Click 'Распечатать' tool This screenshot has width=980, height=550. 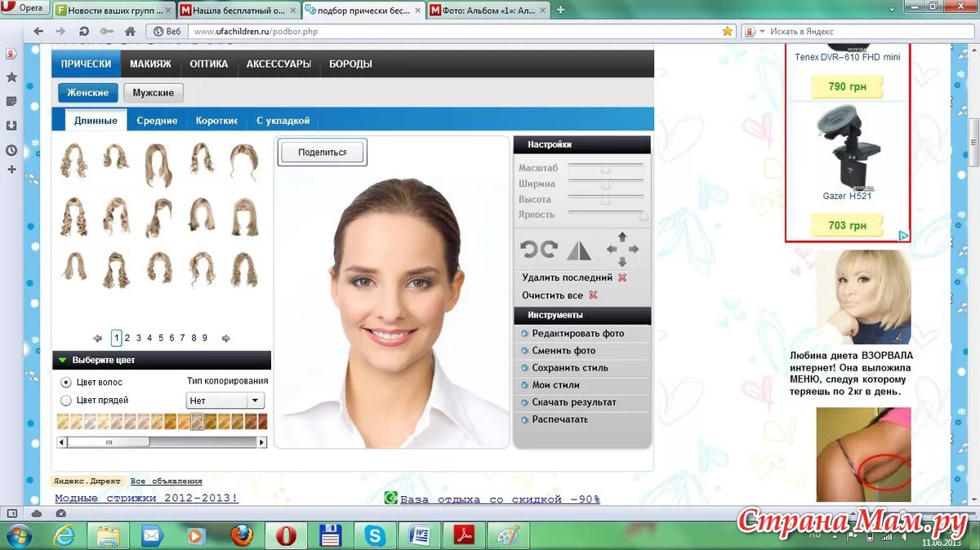560,419
